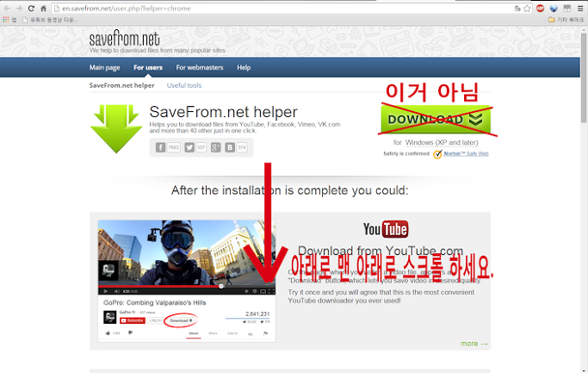588x373 pixels.
Task: Click the browser Back arrow
Action: tap(7, 9)
